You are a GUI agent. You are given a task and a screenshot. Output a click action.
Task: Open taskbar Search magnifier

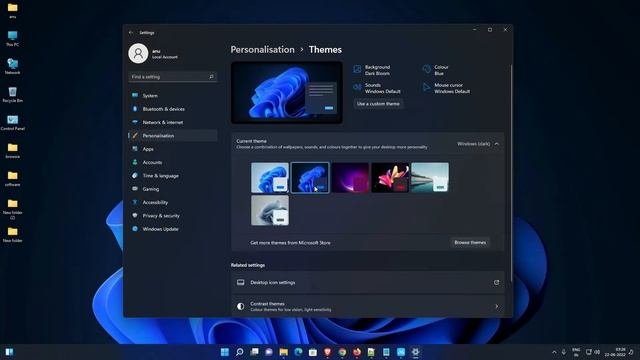coord(240,352)
